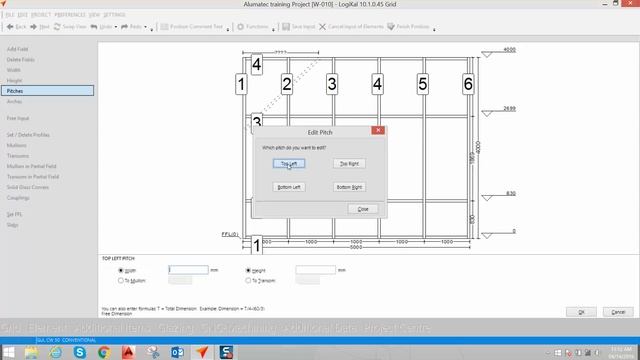Image resolution: width=640 pixels, height=360 pixels.
Task: Open the Preferences menu
Action: click(x=70, y=15)
